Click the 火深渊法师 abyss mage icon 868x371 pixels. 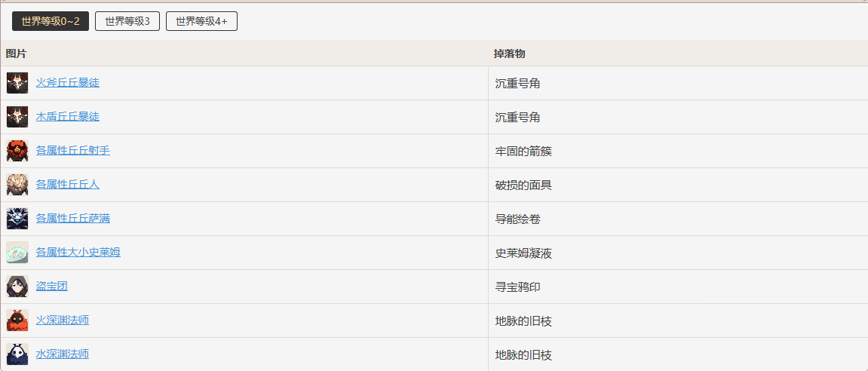pyautogui.click(x=17, y=320)
